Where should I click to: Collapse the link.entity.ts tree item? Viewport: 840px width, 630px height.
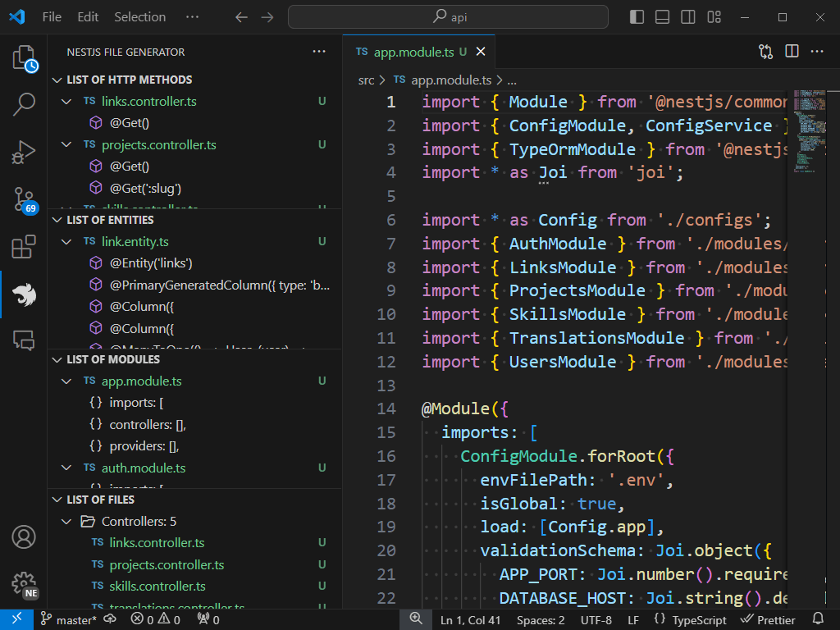(67, 242)
